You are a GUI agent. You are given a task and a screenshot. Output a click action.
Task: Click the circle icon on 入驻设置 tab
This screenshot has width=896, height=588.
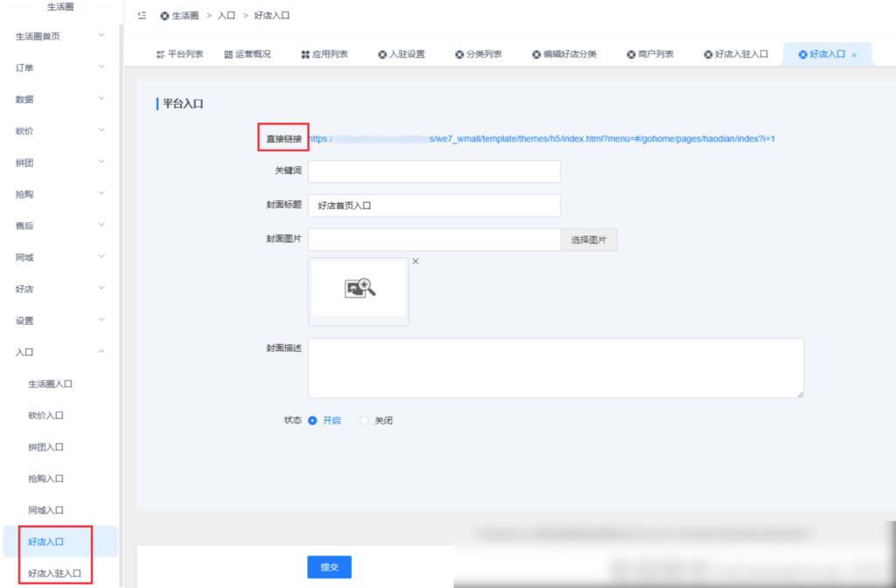[x=382, y=53]
